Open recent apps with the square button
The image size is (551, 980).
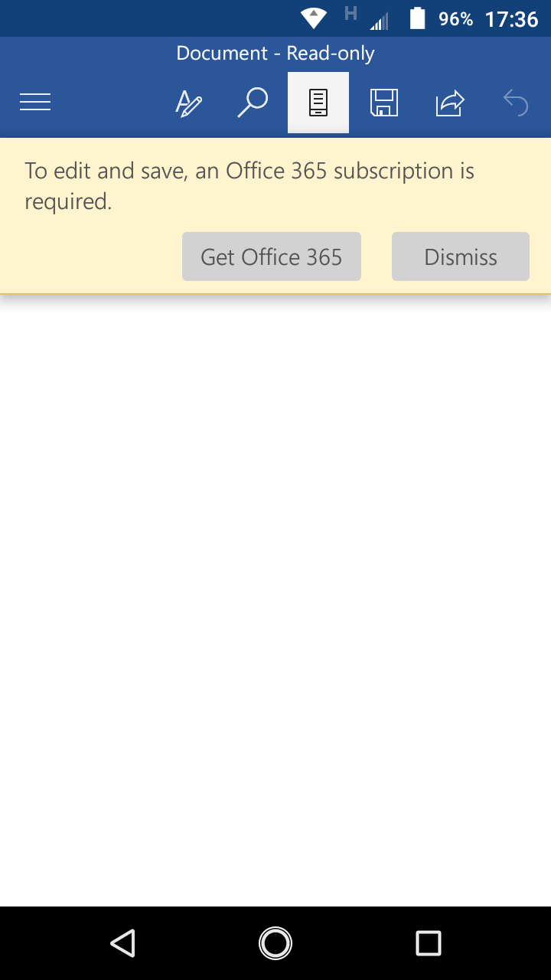pos(429,943)
